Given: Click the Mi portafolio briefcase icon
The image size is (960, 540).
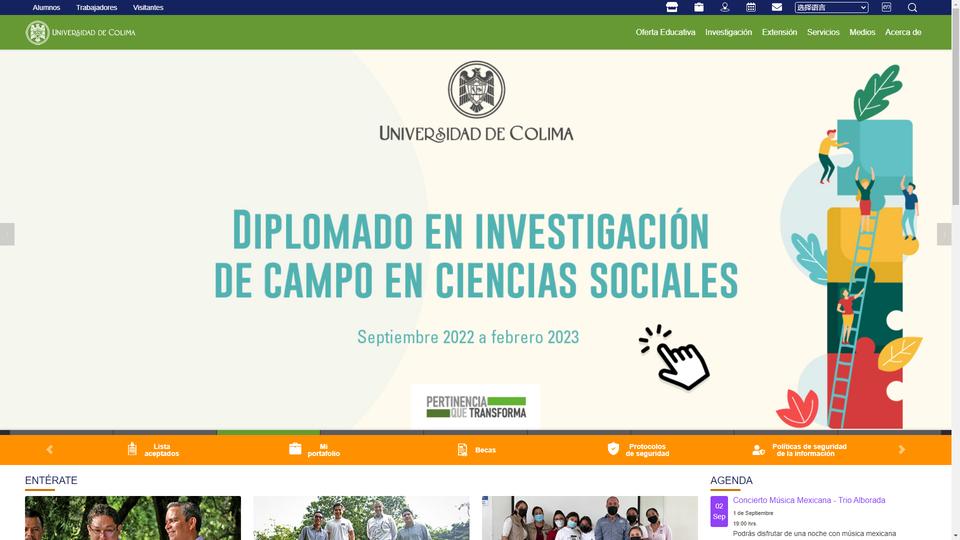Looking at the screenshot, I should (295, 449).
